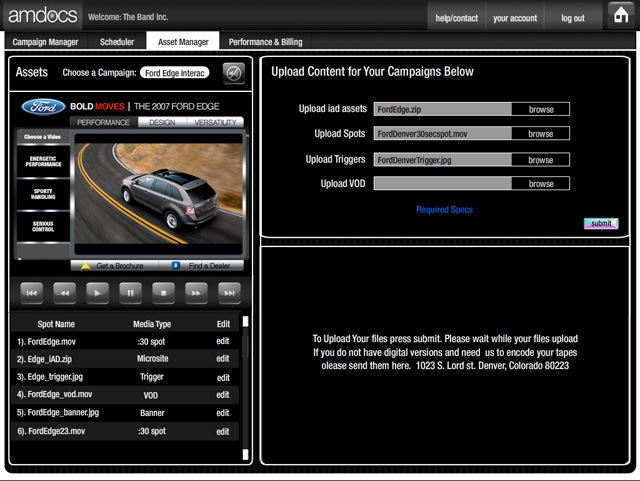640x481 pixels.
Task: Select the PERFORMANCE tab in the ad
Action: [x=103, y=122]
